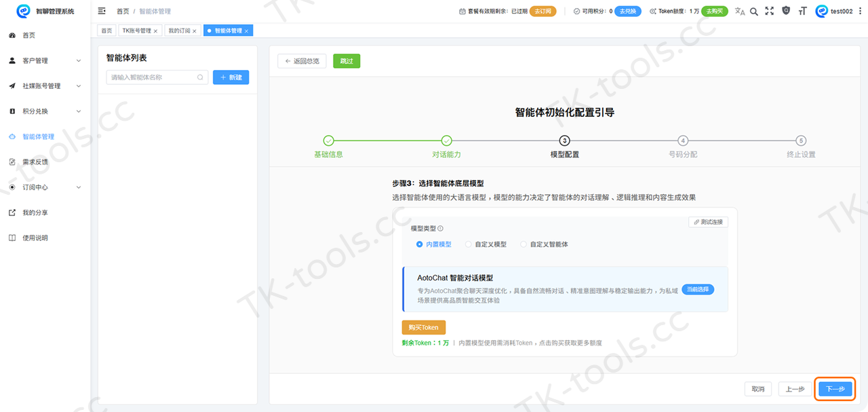Click the 首页 breadcrumb link
Image resolution: width=868 pixels, height=412 pixels.
123,12
